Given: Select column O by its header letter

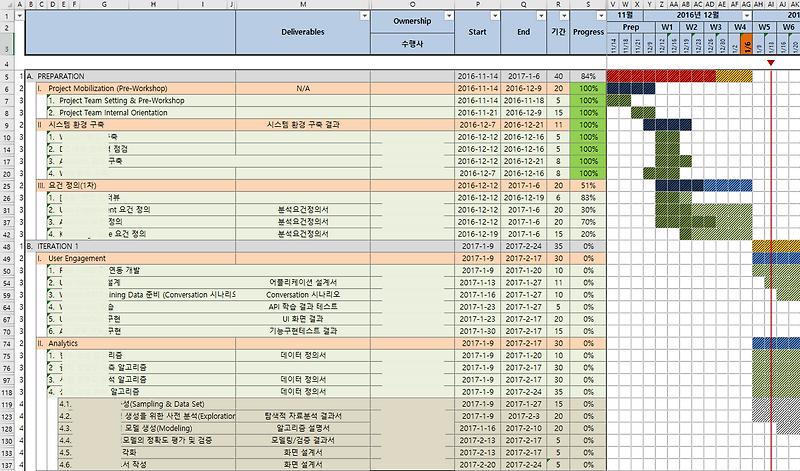Looking at the screenshot, I should pos(412,5).
